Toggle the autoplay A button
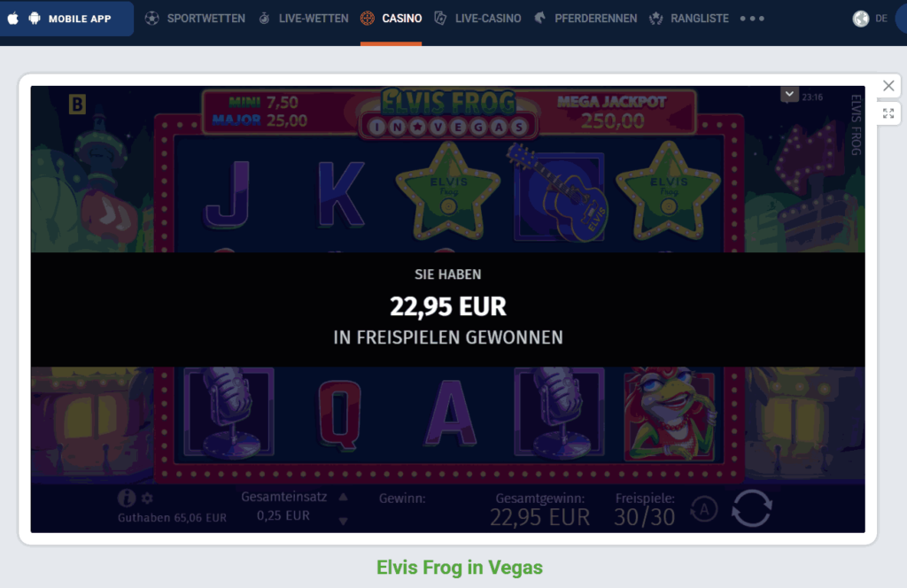The width and height of the screenshot is (907, 588). tap(704, 509)
